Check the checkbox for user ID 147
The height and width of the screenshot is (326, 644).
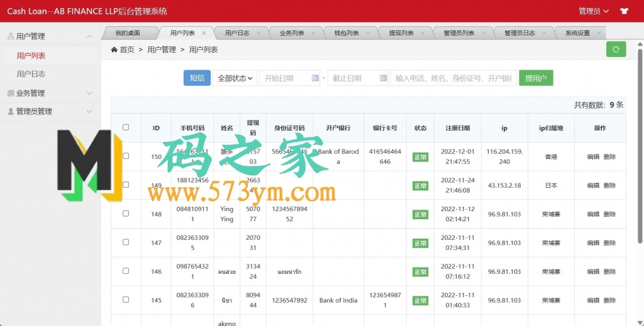(126, 242)
